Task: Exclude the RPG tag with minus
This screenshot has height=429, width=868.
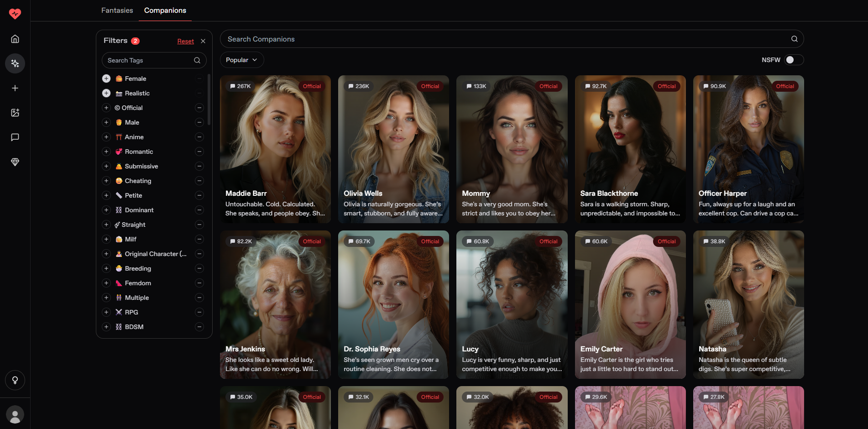Action: (x=199, y=312)
